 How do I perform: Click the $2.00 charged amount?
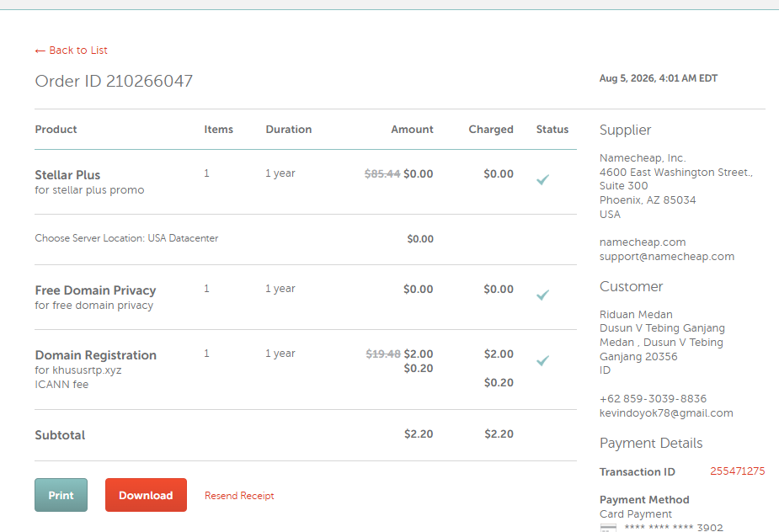coord(499,354)
